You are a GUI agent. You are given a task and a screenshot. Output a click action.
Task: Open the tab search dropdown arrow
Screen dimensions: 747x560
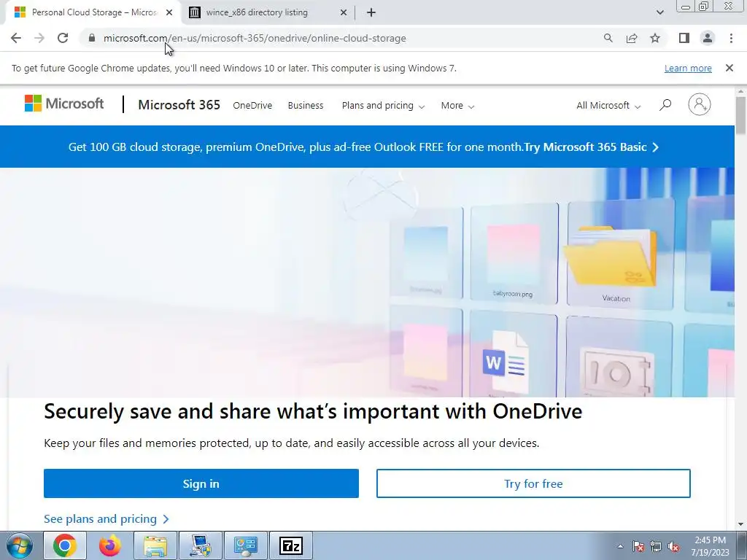point(659,12)
